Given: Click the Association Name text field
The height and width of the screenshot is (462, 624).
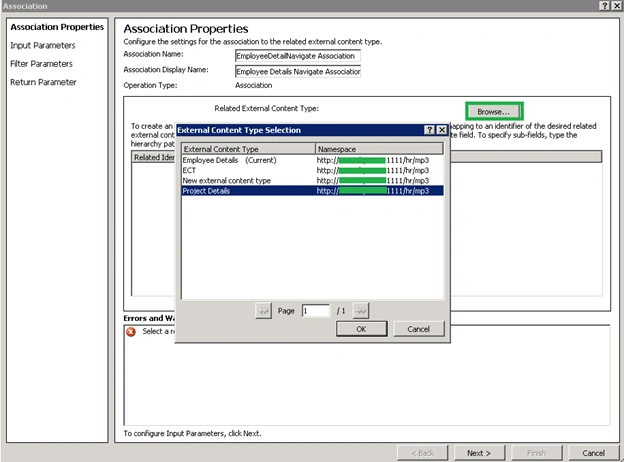Looking at the screenshot, I should (x=298, y=56).
